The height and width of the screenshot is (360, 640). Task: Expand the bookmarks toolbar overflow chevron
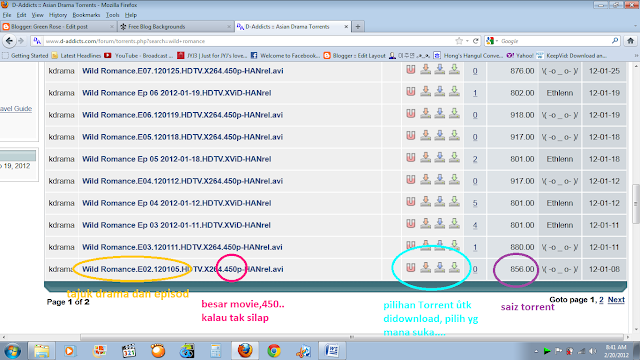point(636,56)
